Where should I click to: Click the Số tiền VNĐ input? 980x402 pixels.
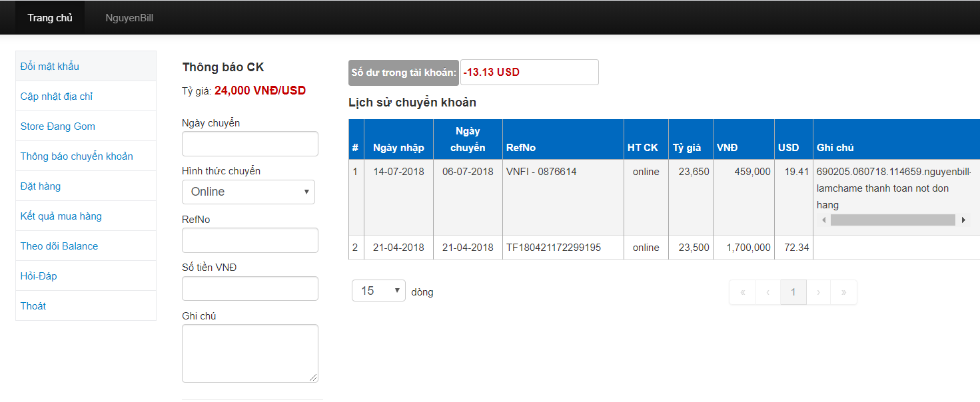[250, 288]
